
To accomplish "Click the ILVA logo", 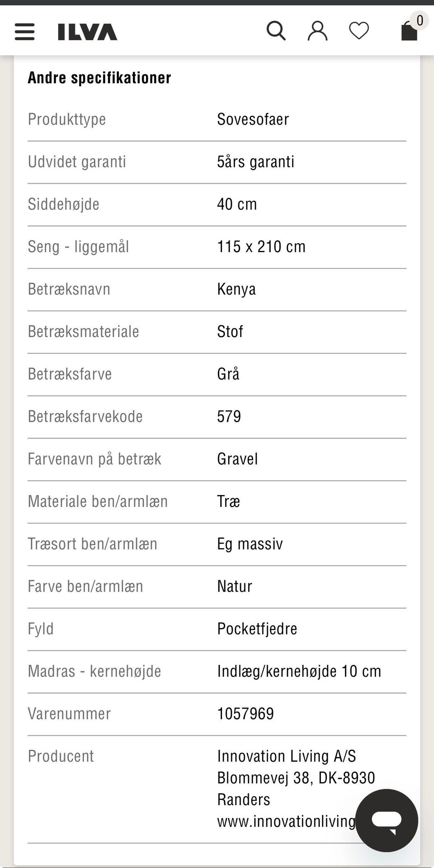I will tap(87, 32).
